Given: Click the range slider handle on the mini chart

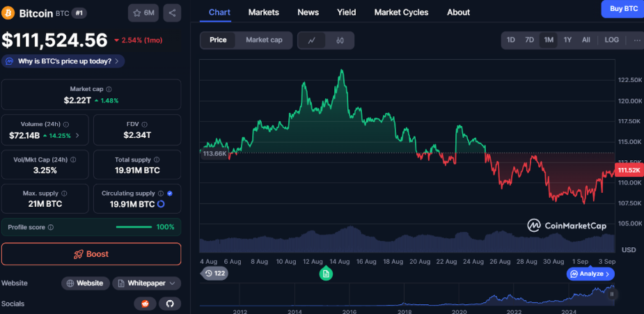Looking at the screenshot, I should [x=612, y=295].
